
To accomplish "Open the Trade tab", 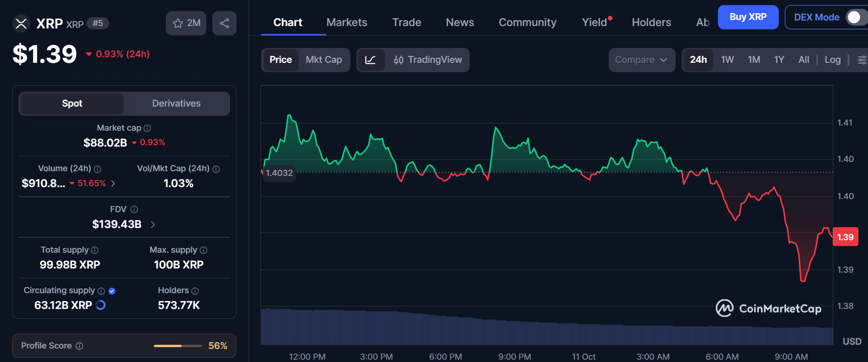I will pos(407,22).
